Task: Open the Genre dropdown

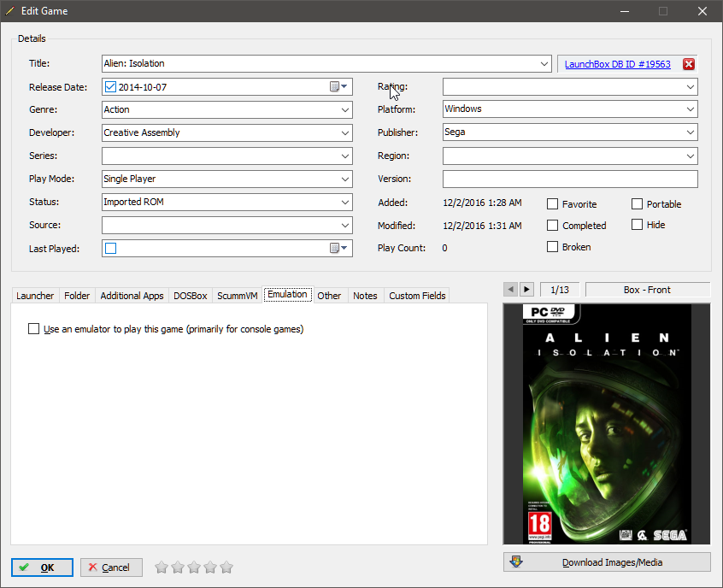Action: (345, 109)
